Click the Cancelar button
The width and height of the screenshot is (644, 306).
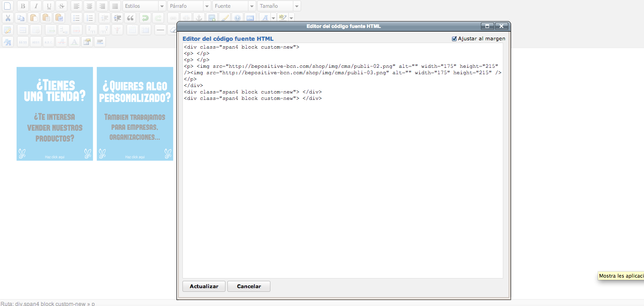[249, 286]
